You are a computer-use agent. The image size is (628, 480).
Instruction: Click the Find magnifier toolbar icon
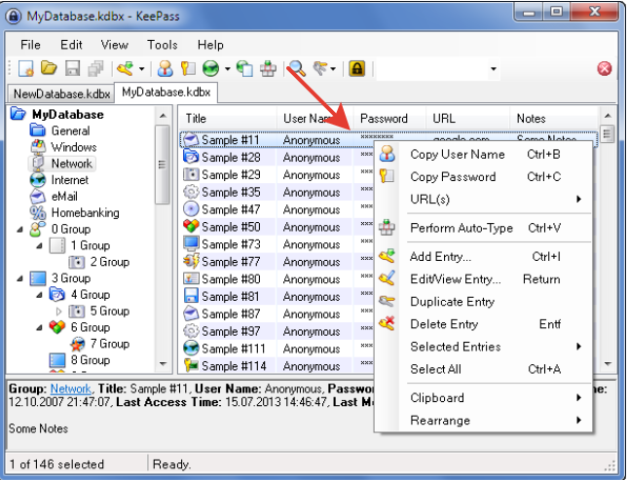tap(296, 69)
